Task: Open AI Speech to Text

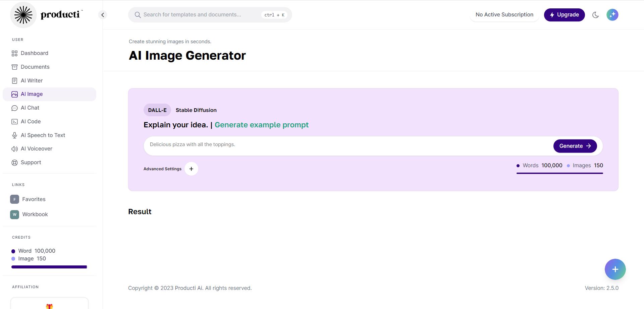Action: (x=43, y=135)
